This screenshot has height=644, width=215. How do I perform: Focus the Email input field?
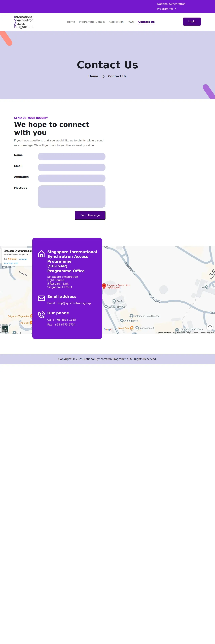72,168
